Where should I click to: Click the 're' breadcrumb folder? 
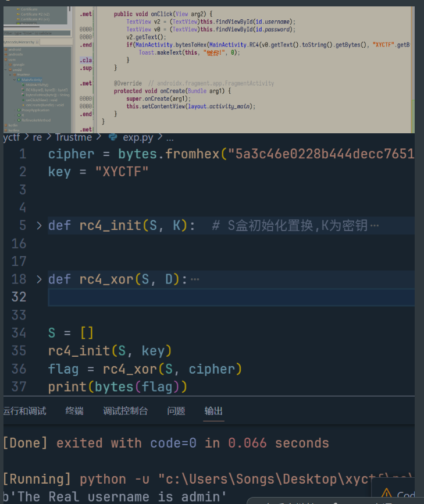tap(37, 137)
